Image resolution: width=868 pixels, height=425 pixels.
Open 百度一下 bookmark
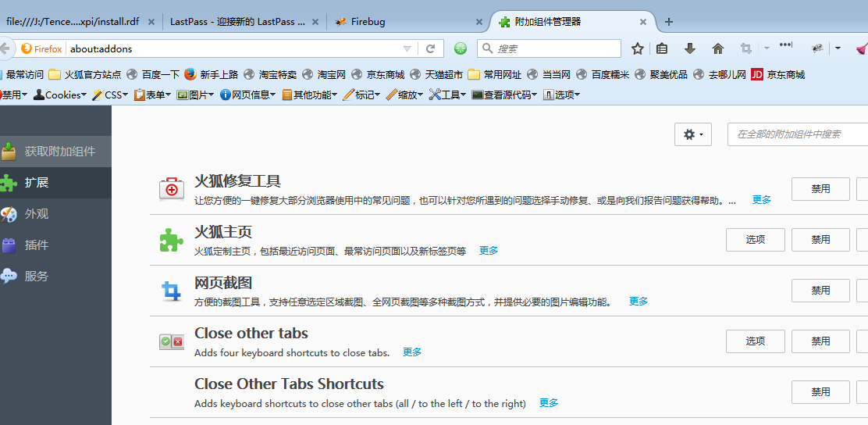point(153,74)
